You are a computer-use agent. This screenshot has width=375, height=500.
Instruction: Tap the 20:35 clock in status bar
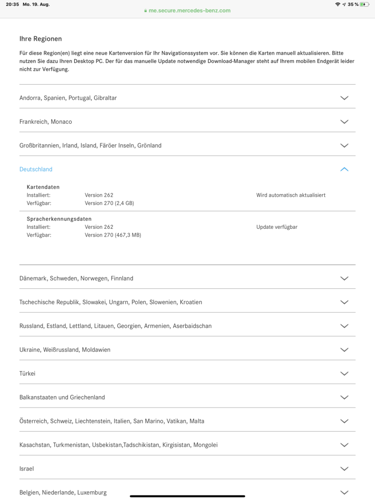(x=12, y=4)
